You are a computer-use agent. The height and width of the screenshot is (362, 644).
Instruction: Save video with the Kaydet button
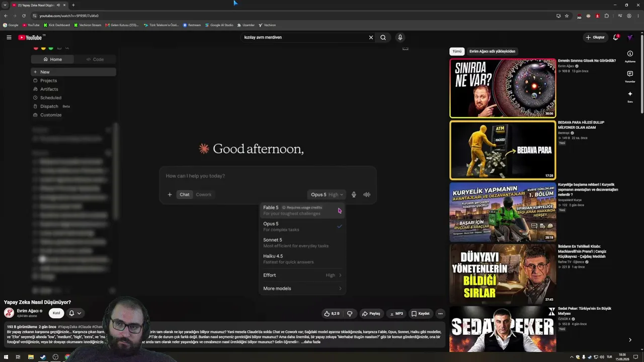pyautogui.click(x=421, y=314)
